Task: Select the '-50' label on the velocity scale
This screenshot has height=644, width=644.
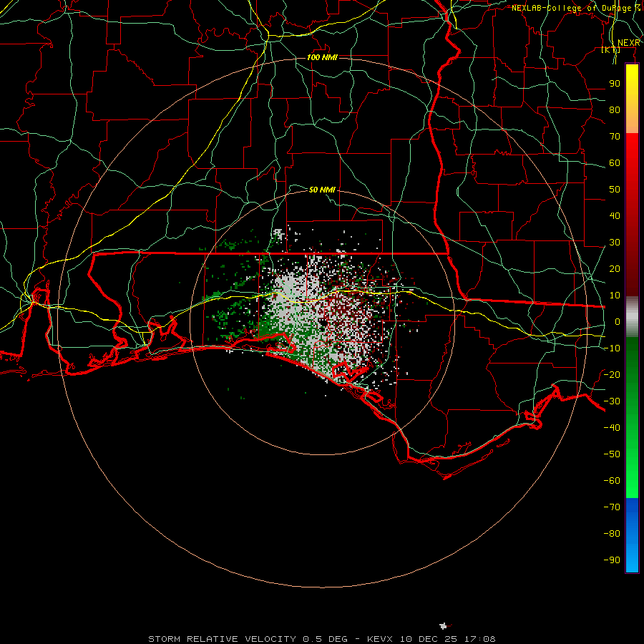Action: [612, 454]
